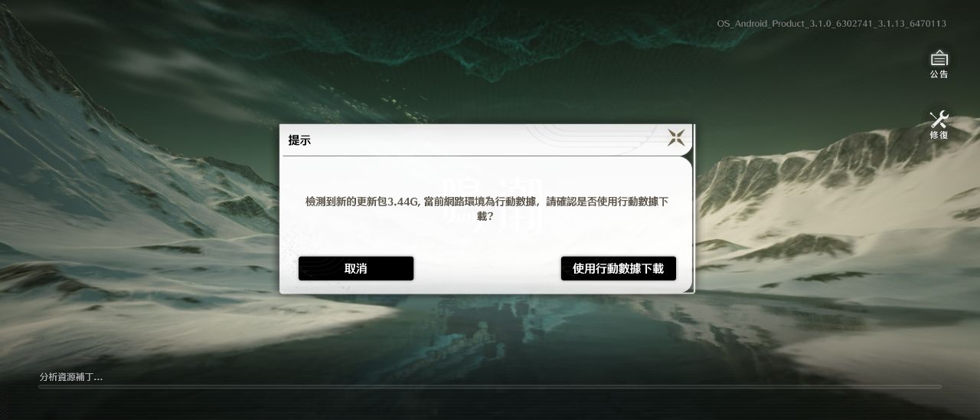980x420 pixels.
Task: Click the resource patch progress bar
Action: pyautogui.click(x=490, y=387)
